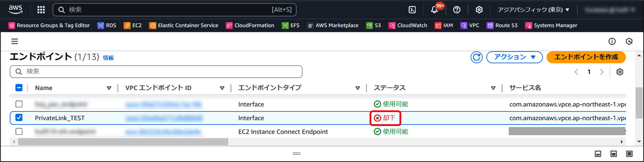
Task: Grab the split panel resize handle
Action: point(296,154)
